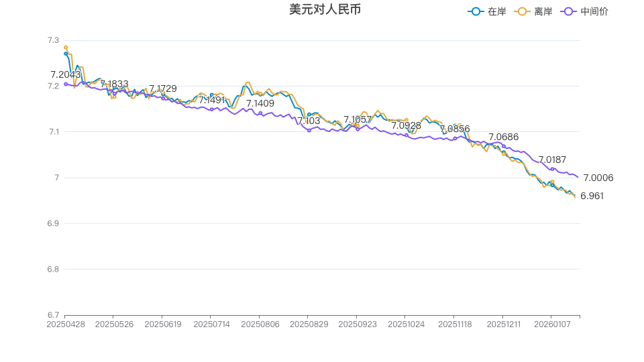Click the 在岸 legend text label

pyautogui.click(x=497, y=11)
